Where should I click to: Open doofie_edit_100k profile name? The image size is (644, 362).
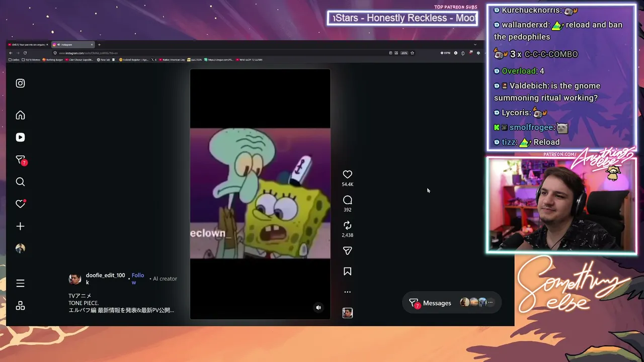(x=105, y=279)
